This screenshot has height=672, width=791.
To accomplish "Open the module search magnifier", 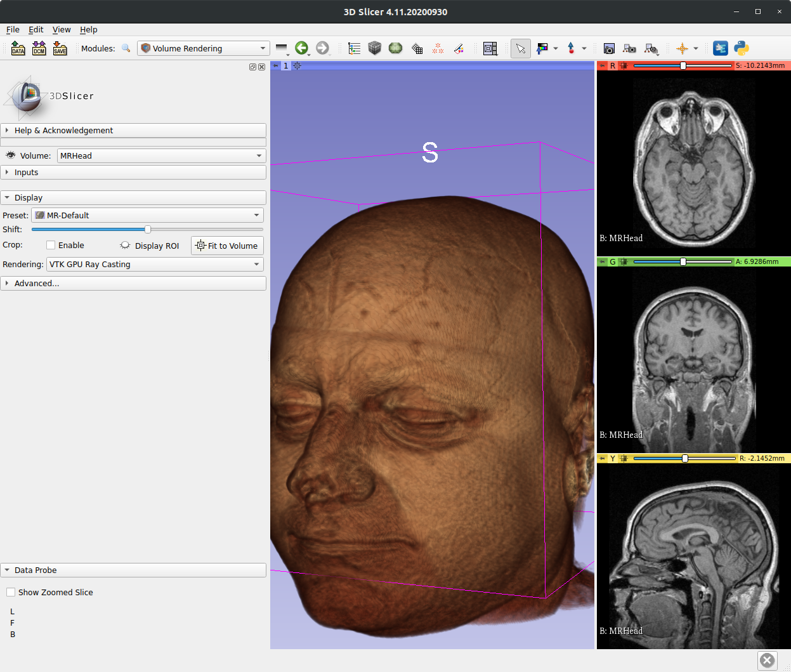I will pyautogui.click(x=126, y=48).
